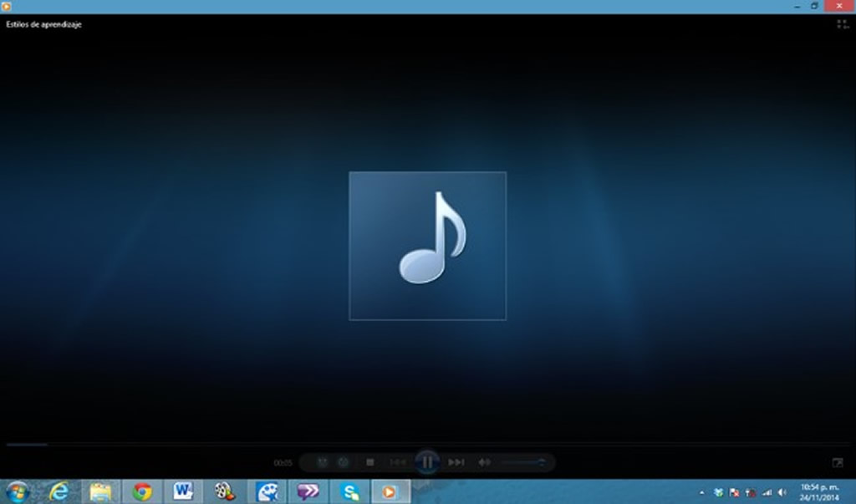
Task: Click the 'Estilos de aprendizaje' title text
Action: [x=44, y=25]
